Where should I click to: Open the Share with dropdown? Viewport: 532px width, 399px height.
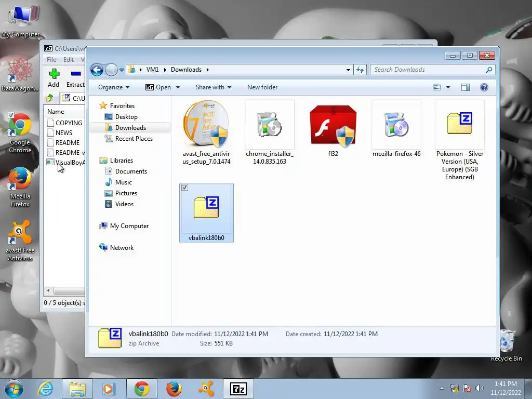click(x=214, y=87)
